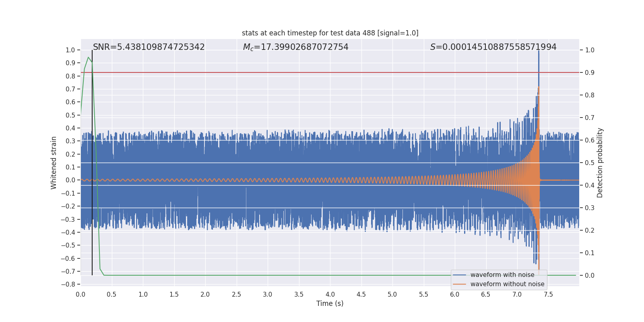Viewport: 644px width, 322px height.
Task: Click the peak of the green probability curve
Action: coord(88,58)
